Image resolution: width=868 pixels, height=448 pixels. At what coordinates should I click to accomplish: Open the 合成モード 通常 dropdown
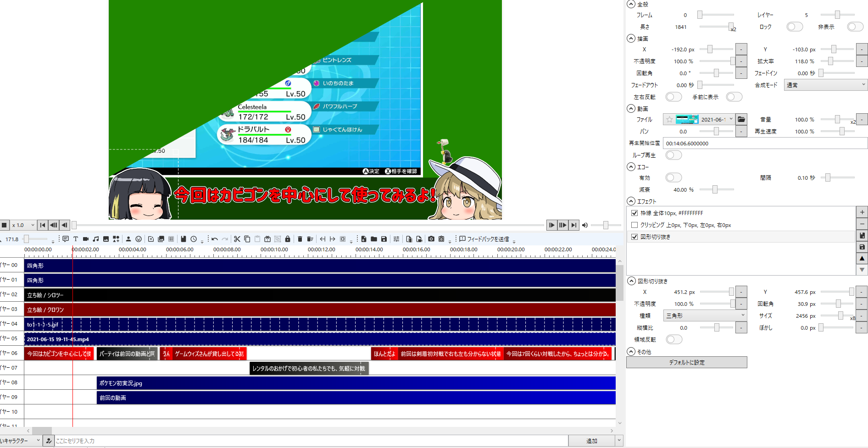pyautogui.click(x=826, y=85)
